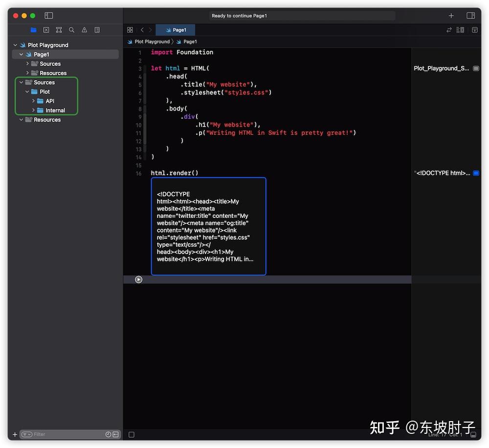Select Page1 in the navigator

click(65, 55)
